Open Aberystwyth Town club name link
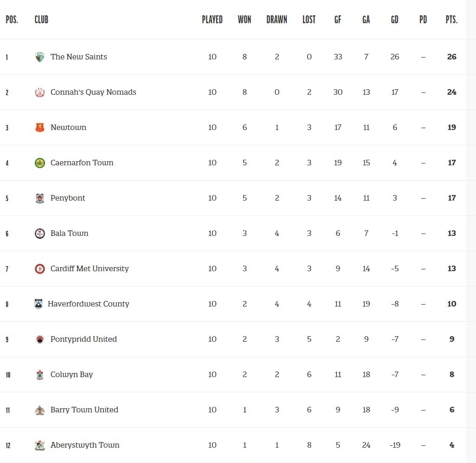 pos(85,445)
